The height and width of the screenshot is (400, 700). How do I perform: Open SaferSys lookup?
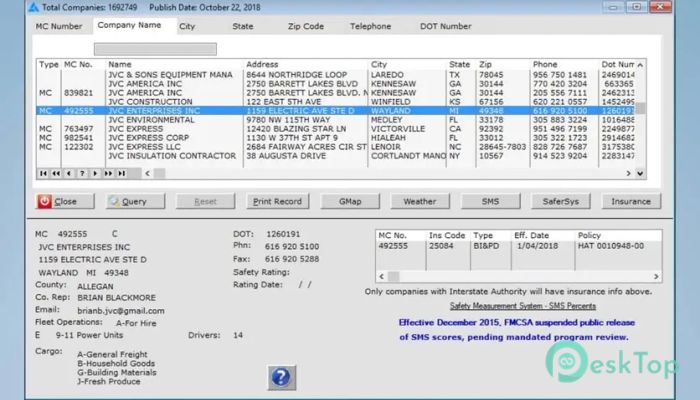pyautogui.click(x=561, y=201)
